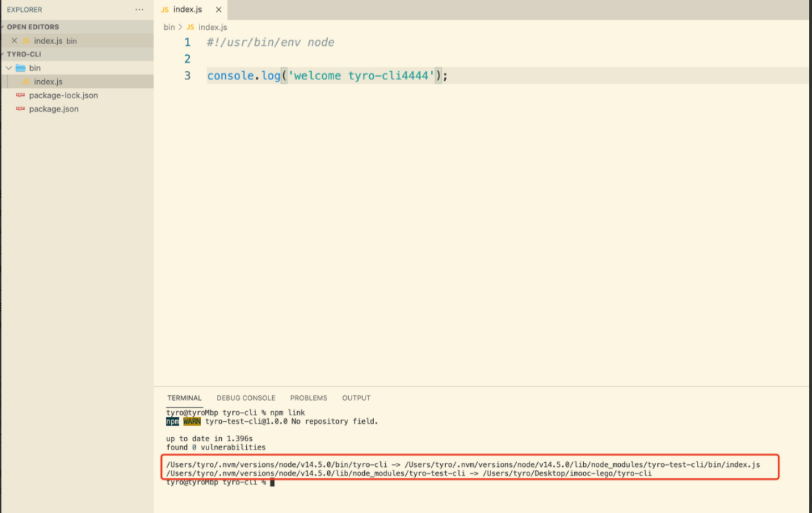Image resolution: width=812 pixels, height=513 pixels.
Task: Click 'up to date in 1.396s' line
Action: 209,438
